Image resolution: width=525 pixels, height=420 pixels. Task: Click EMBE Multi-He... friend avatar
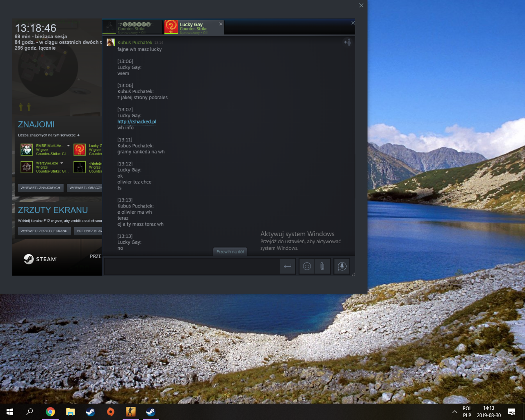pos(27,150)
